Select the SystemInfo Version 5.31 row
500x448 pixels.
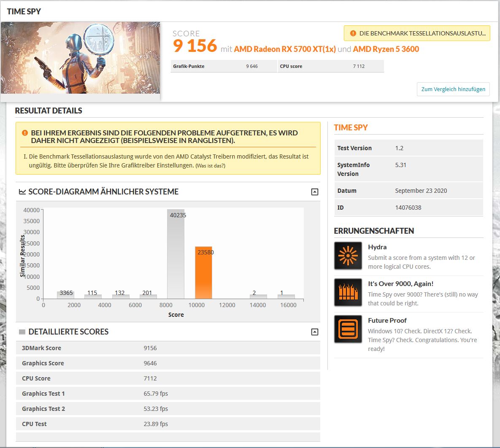[408, 169]
